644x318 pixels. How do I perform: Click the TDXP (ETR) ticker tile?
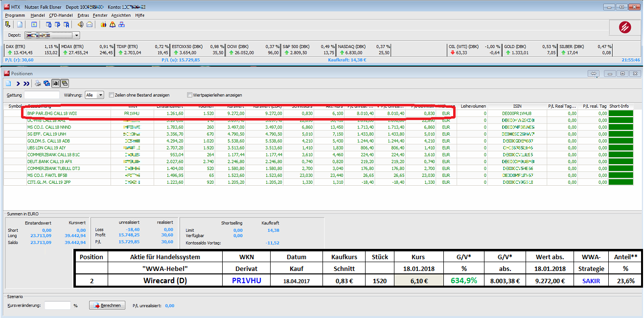point(142,49)
